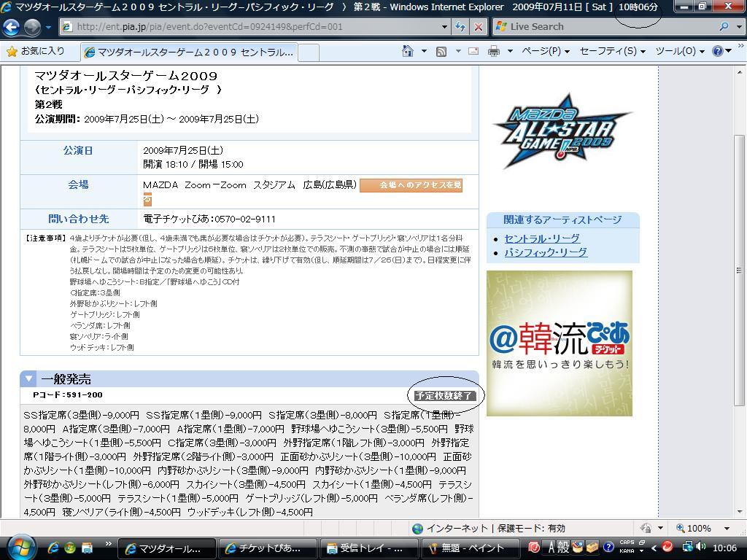Launch the media player Quick Launch icon

click(70, 548)
